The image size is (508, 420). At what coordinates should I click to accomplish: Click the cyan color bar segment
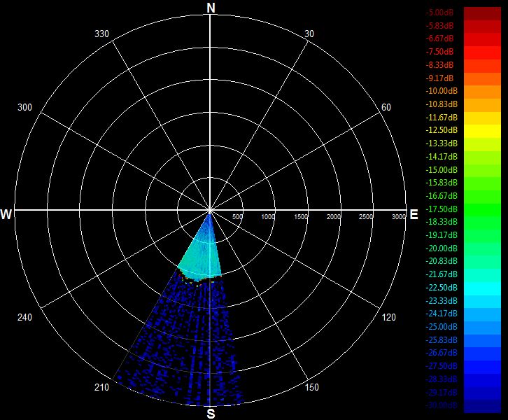pyautogui.click(x=482, y=288)
